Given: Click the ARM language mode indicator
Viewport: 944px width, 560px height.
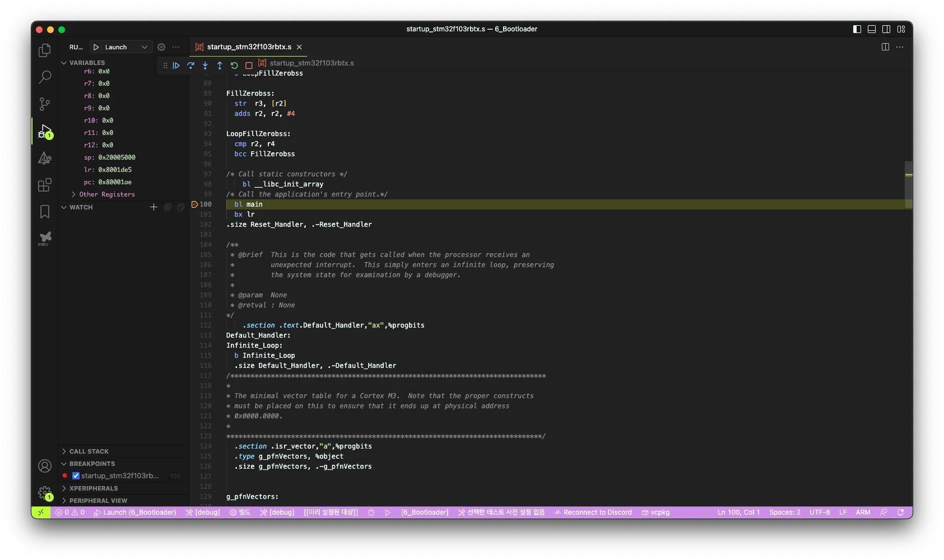Looking at the screenshot, I should click(863, 512).
